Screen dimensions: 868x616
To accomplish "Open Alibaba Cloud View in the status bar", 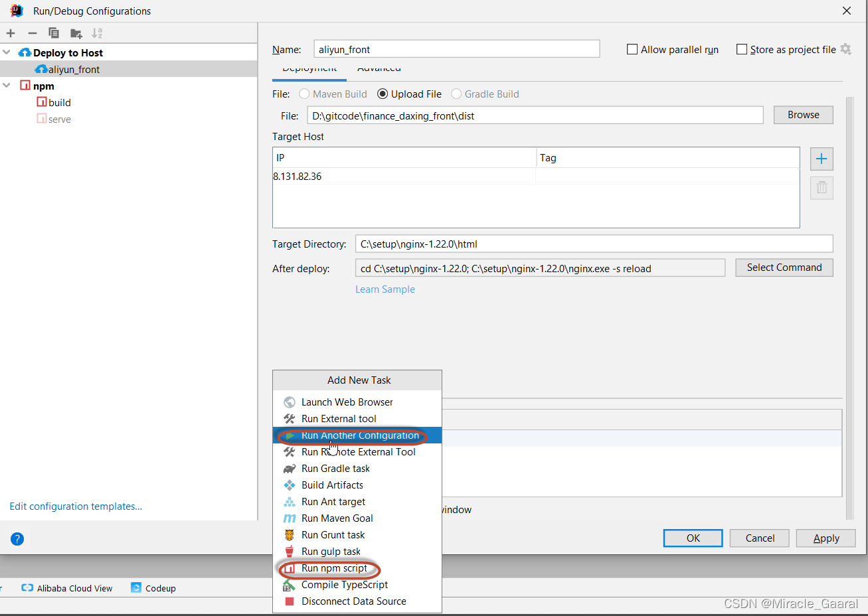I will (66, 587).
